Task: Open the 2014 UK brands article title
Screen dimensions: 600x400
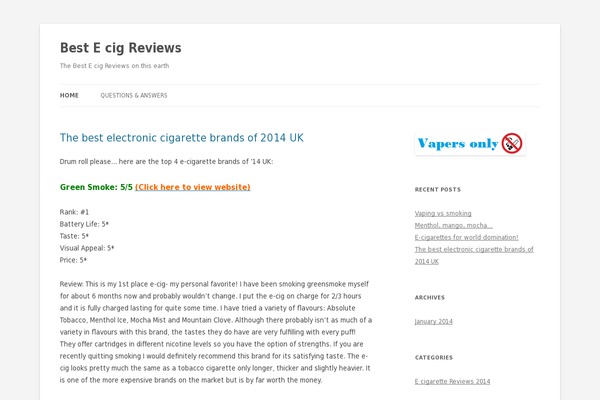Action: coord(182,138)
